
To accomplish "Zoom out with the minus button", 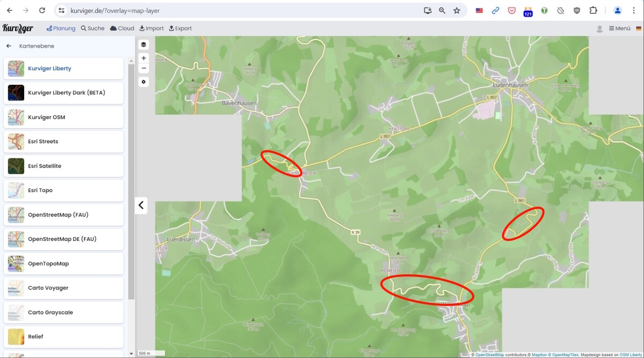I will (143, 68).
